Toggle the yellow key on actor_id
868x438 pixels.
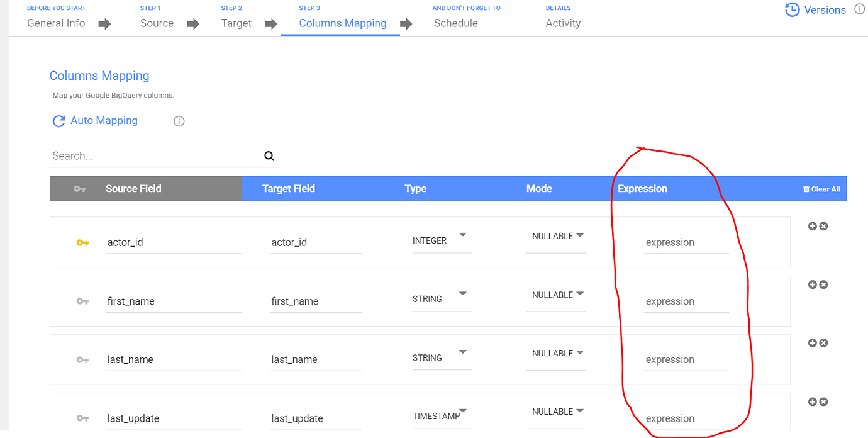[82, 242]
